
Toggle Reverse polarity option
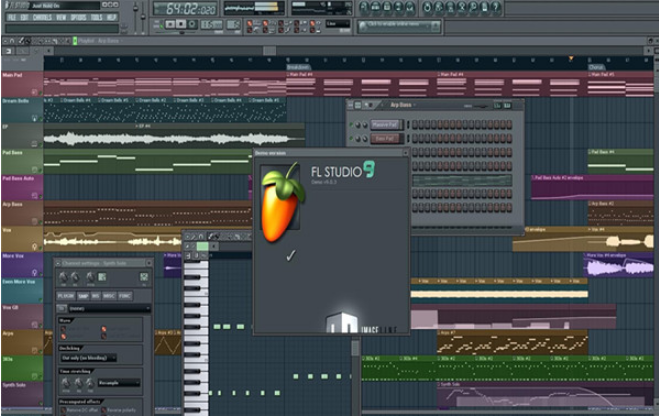(103, 410)
